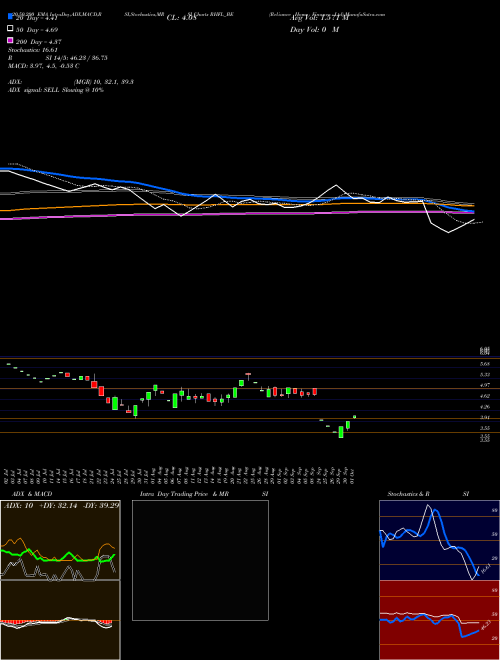Click the 16.61 value on the Stochastics chart
The height and width of the screenshot is (660, 500).
[x=484, y=568]
